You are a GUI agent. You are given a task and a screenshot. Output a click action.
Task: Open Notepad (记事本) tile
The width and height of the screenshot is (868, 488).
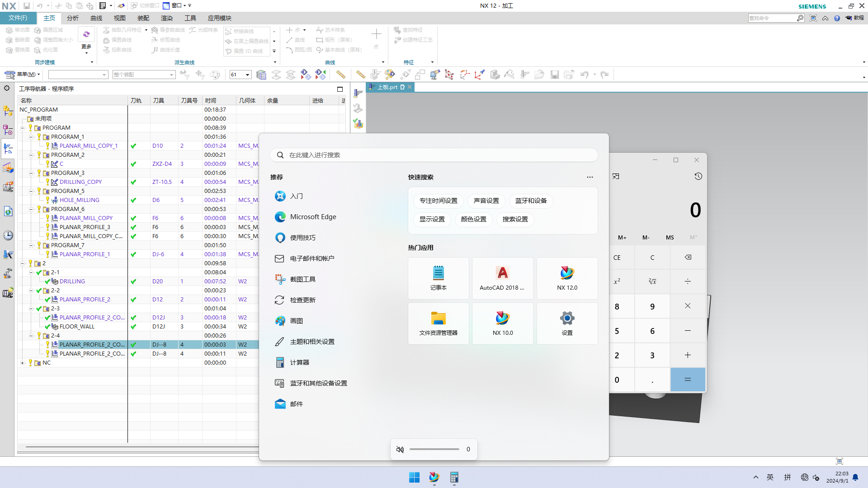(x=438, y=278)
